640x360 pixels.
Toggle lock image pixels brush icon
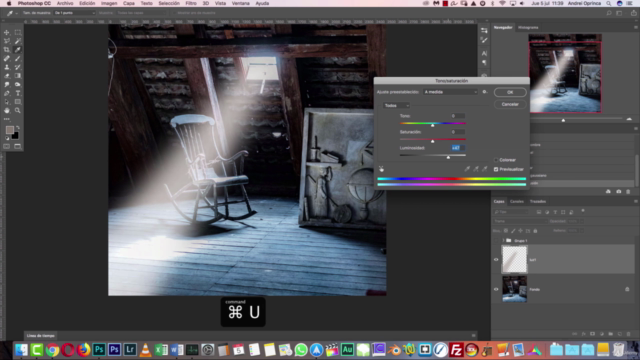click(x=513, y=231)
